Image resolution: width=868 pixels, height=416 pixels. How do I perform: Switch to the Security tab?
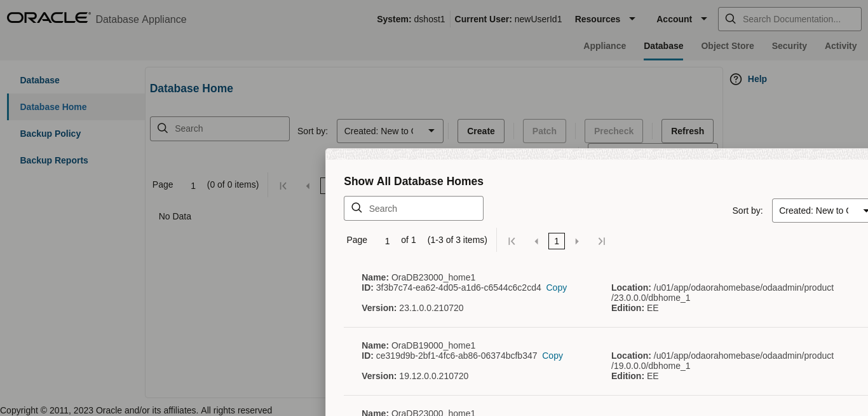(789, 46)
